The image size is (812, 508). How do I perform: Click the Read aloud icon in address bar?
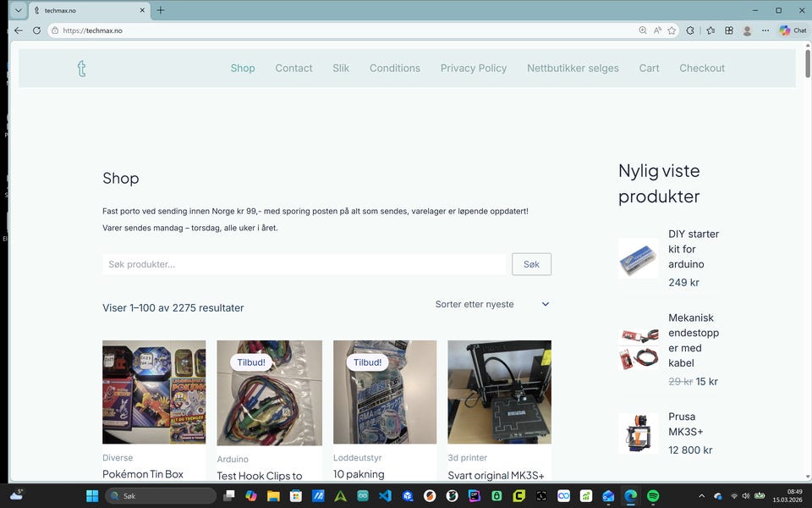tap(657, 30)
